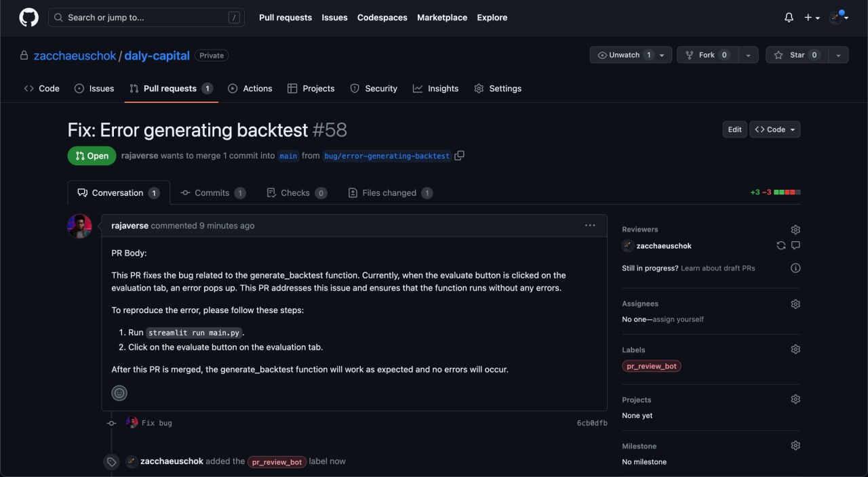This screenshot has height=477, width=868.
Task: Open Issues in top navigation
Action: point(334,18)
